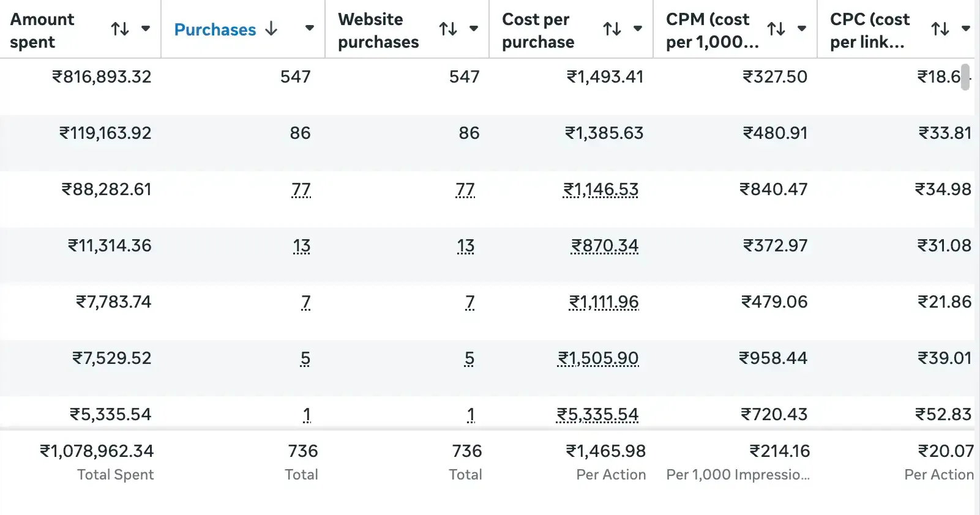This screenshot has width=980, height=515.
Task: Select total cost per purchase ₹1,465.98
Action: point(606,451)
